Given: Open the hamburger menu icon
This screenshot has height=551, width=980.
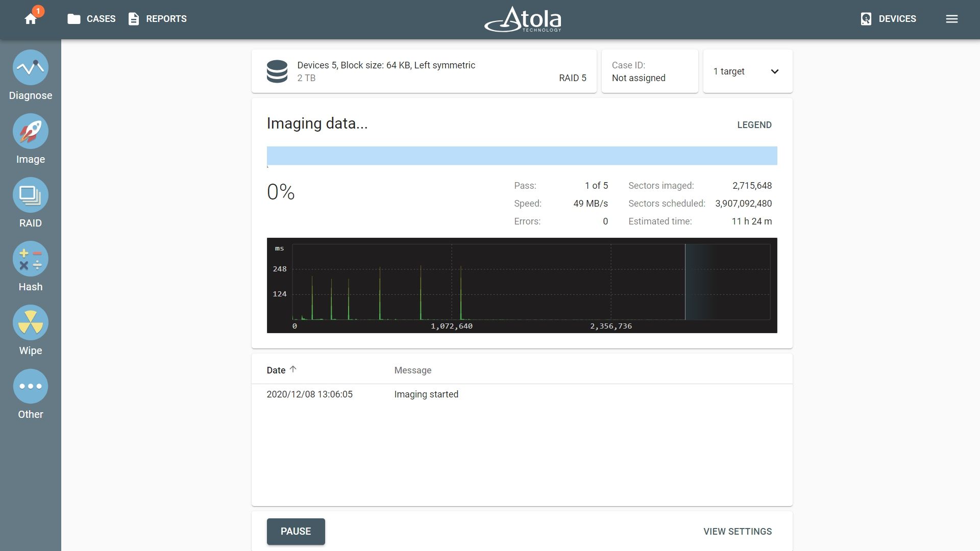Looking at the screenshot, I should 951,19.
